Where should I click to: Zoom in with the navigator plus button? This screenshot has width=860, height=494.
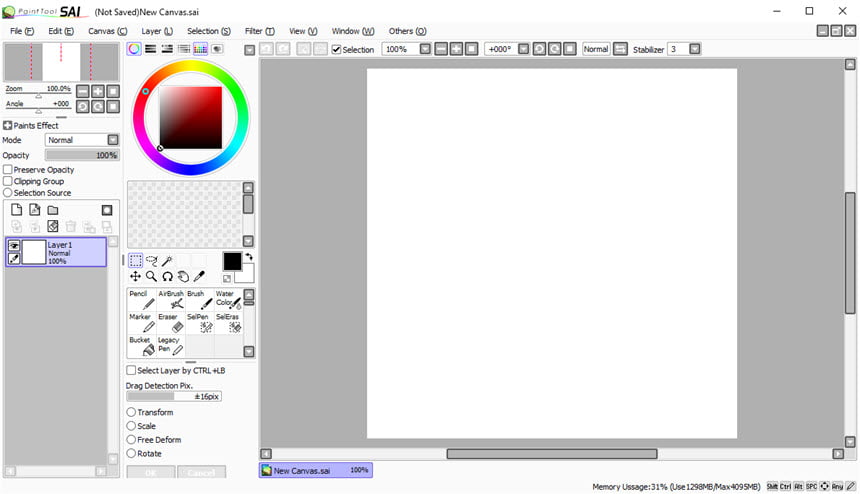[98, 91]
